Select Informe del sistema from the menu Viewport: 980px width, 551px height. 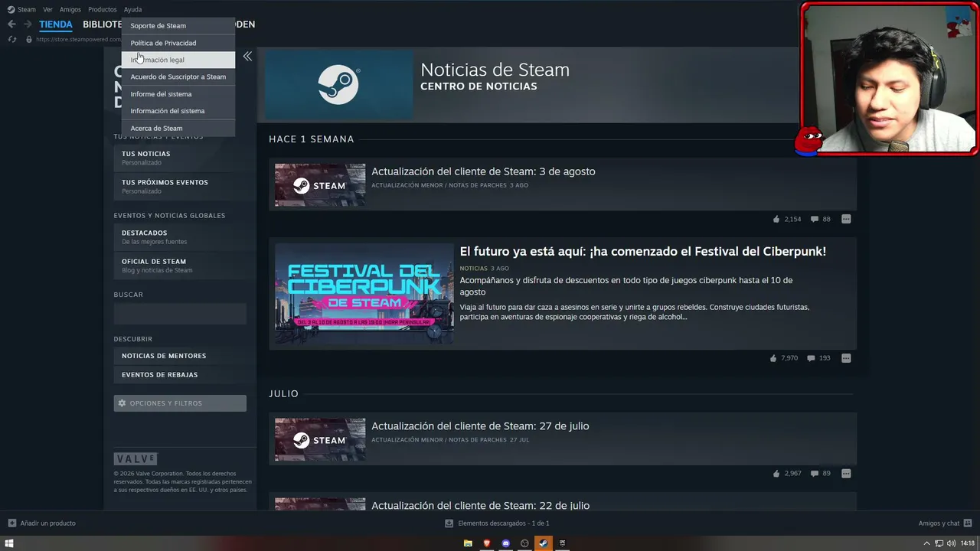pos(178,94)
